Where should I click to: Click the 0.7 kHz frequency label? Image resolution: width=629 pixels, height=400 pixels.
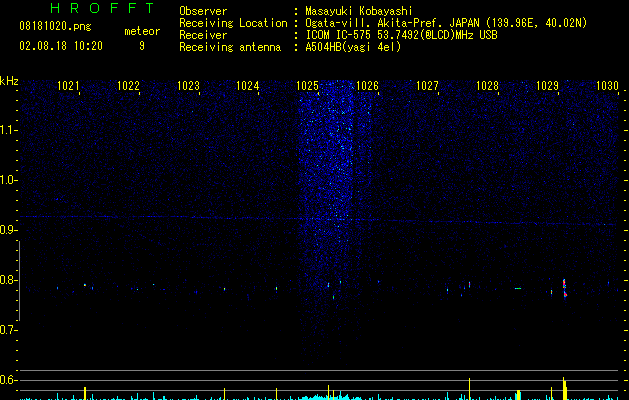click(x=8, y=330)
